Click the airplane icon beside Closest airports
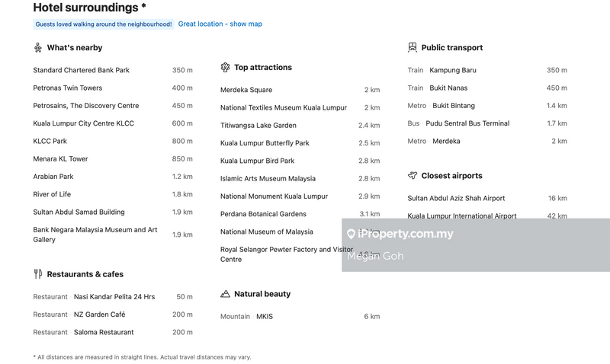 pyautogui.click(x=413, y=176)
